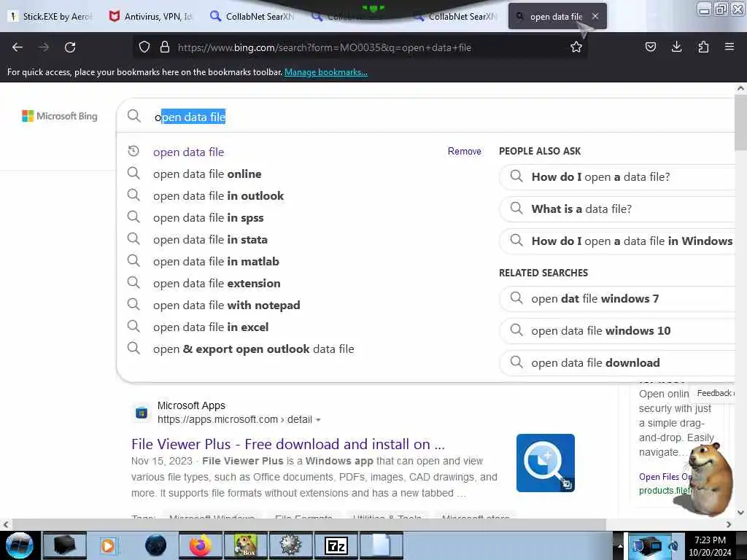The width and height of the screenshot is (747, 560).
Task: Open the Pocket save icon
Action: [650, 47]
